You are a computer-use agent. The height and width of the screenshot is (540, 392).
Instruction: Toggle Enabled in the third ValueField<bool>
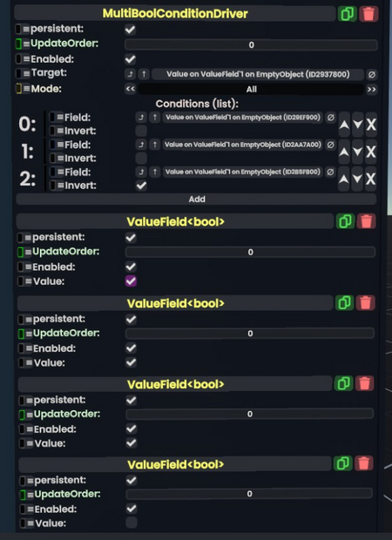pos(132,429)
